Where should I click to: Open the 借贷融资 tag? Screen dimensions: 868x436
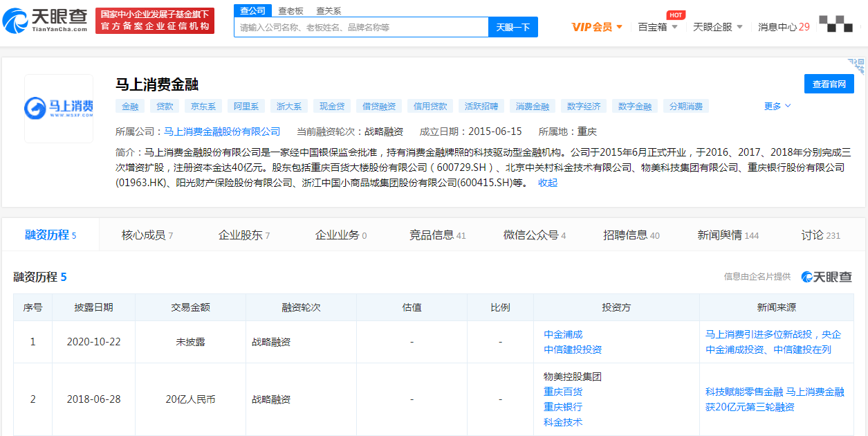tap(379, 107)
